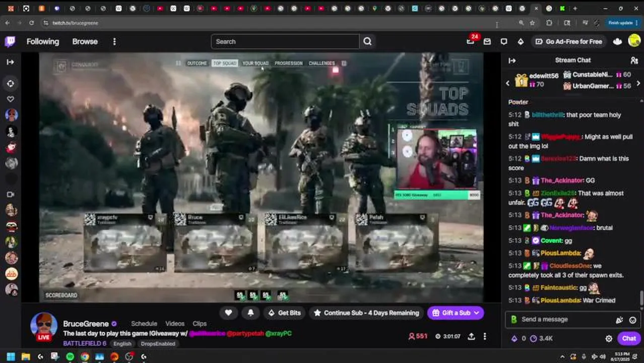The width and height of the screenshot is (644, 363).
Task: Open File Explorer from taskbar
Action: pos(26,357)
